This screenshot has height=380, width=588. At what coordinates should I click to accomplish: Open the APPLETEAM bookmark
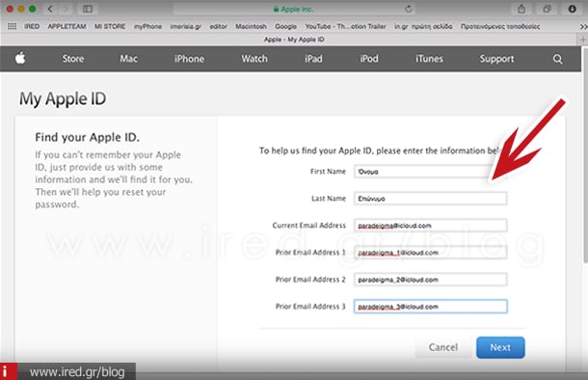click(x=67, y=26)
